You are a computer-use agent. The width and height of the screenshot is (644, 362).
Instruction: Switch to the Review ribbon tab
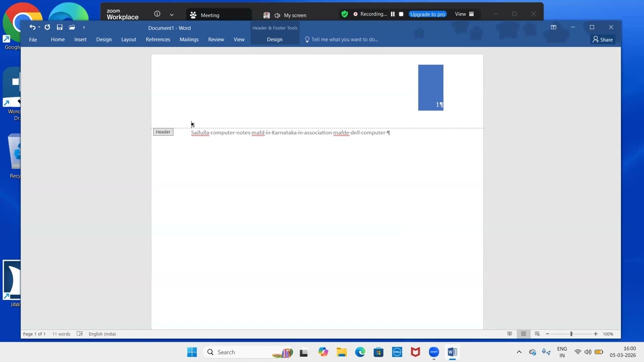pyautogui.click(x=216, y=39)
